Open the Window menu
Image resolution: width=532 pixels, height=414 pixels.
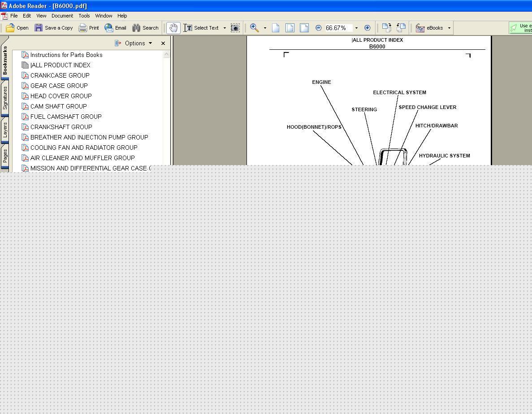click(104, 16)
